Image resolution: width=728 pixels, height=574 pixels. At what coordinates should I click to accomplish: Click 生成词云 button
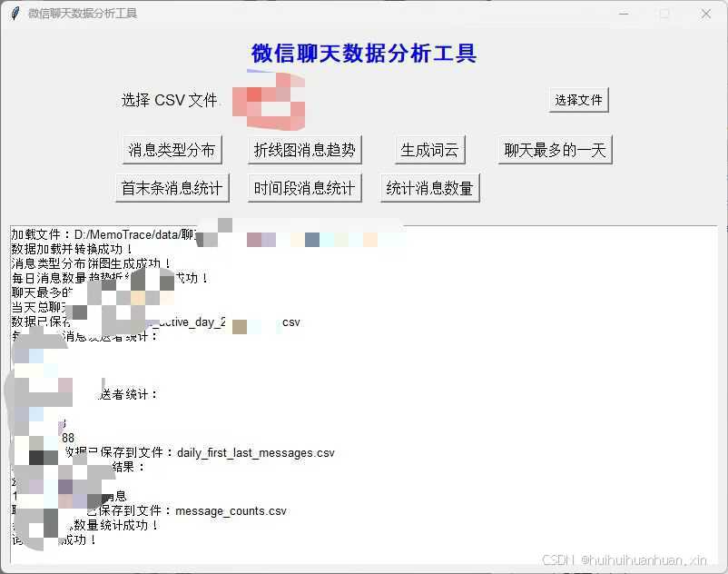point(429,150)
